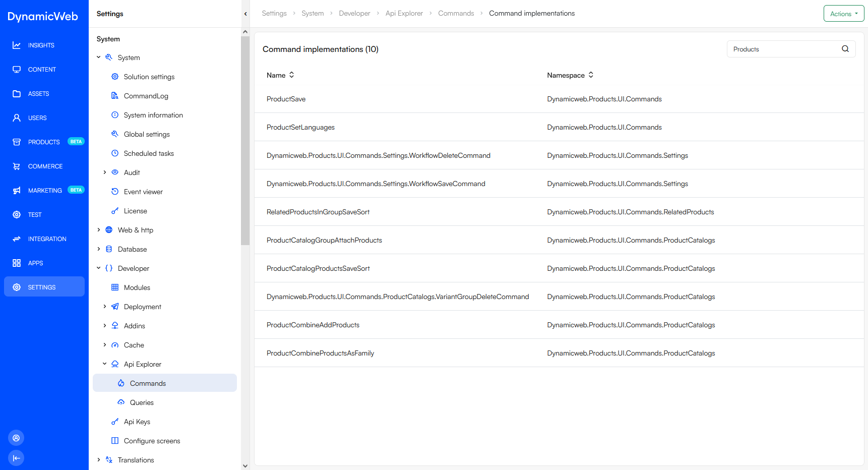Collapse the settings panel with chevron

click(x=245, y=14)
